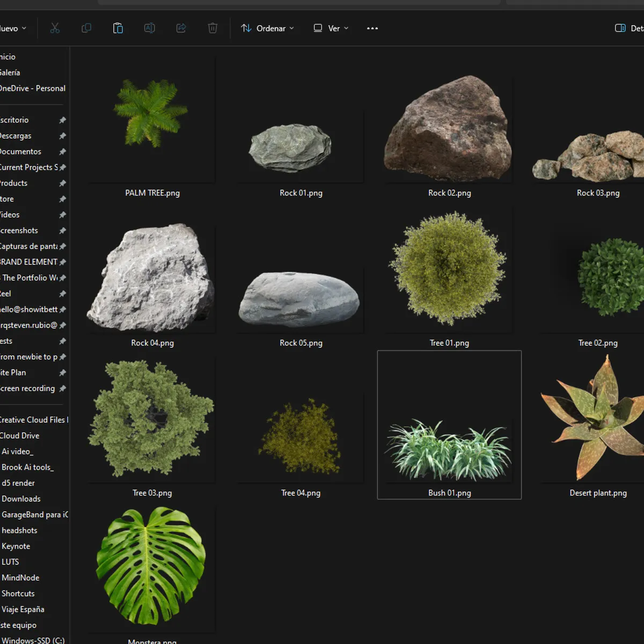Click the Share icon
The height and width of the screenshot is (644, 644).
pyautogui.click(x=181, y=28)
